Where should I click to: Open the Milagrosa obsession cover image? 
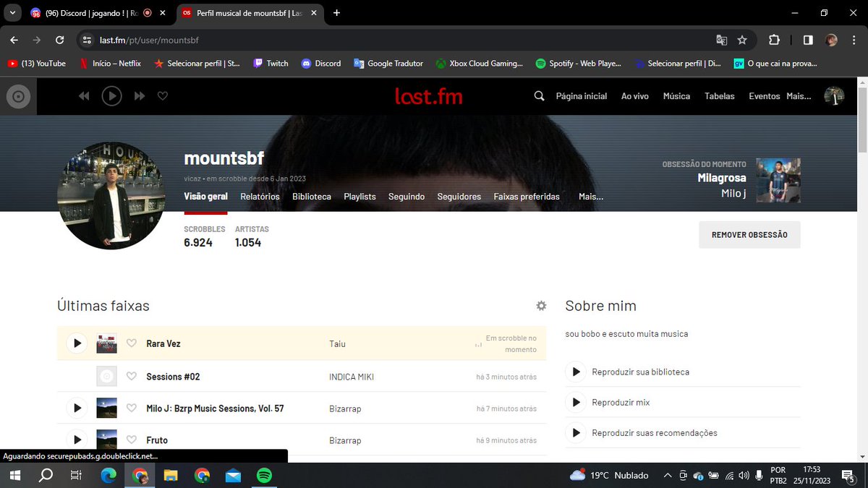pos(778,180)
